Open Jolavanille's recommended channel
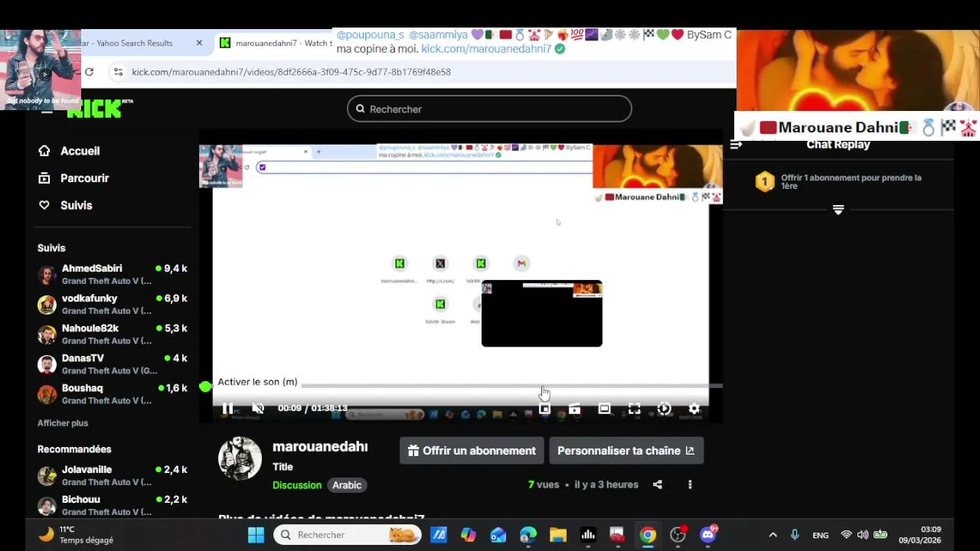Screen dimensions: 980x551 coord(113,475)
